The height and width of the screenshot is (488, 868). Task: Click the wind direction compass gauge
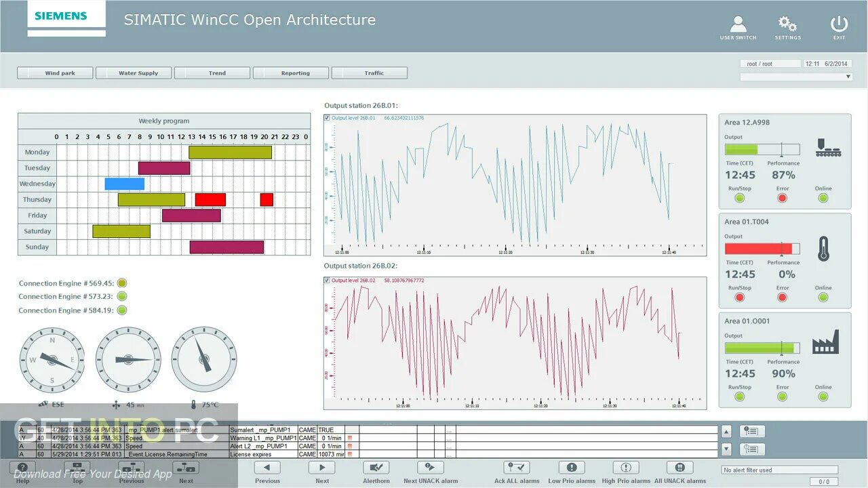[52, 360]
